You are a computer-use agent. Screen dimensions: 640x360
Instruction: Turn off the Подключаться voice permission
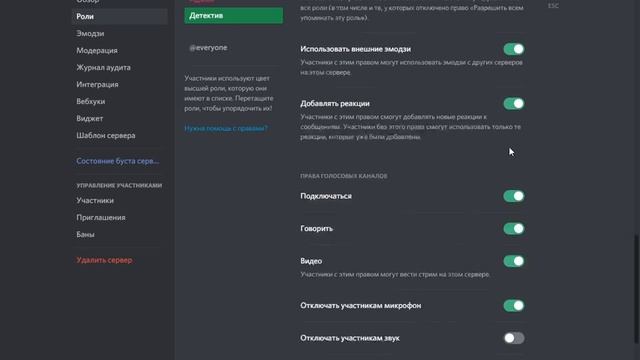pyautogui.click(x=513, y=196)
